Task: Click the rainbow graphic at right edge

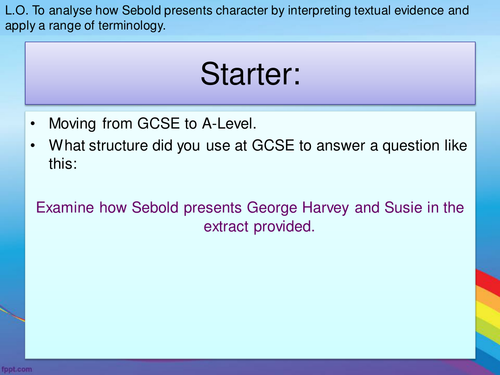Action: (487, 320)
